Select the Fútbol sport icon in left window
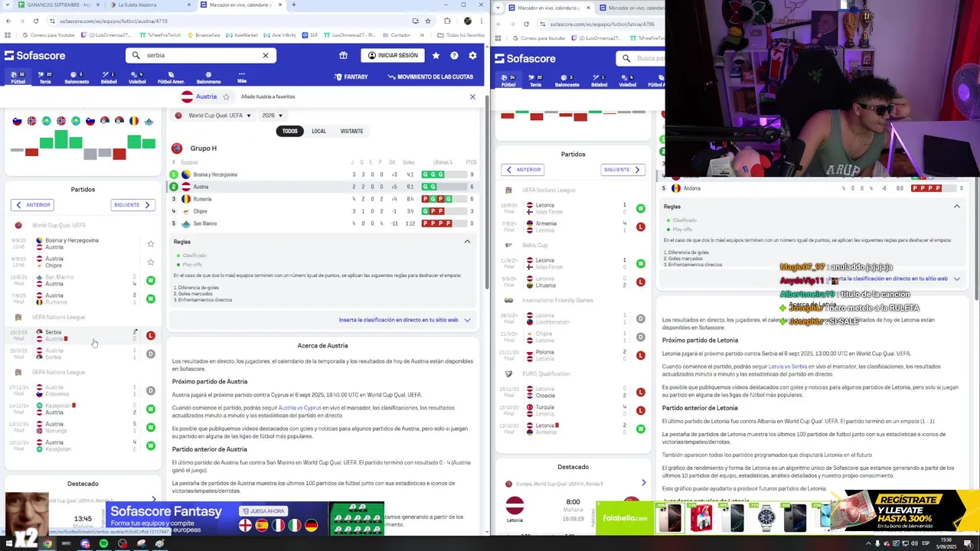Viewport: 980px width, 551px height. tap(18, 77)
